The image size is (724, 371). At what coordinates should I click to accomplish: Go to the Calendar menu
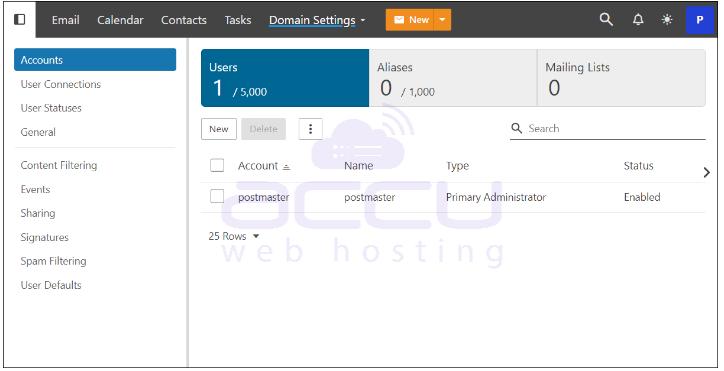pos(120,20)
